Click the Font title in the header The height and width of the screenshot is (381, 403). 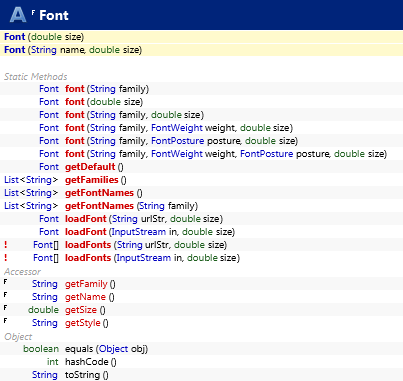(x=54, y=15)
